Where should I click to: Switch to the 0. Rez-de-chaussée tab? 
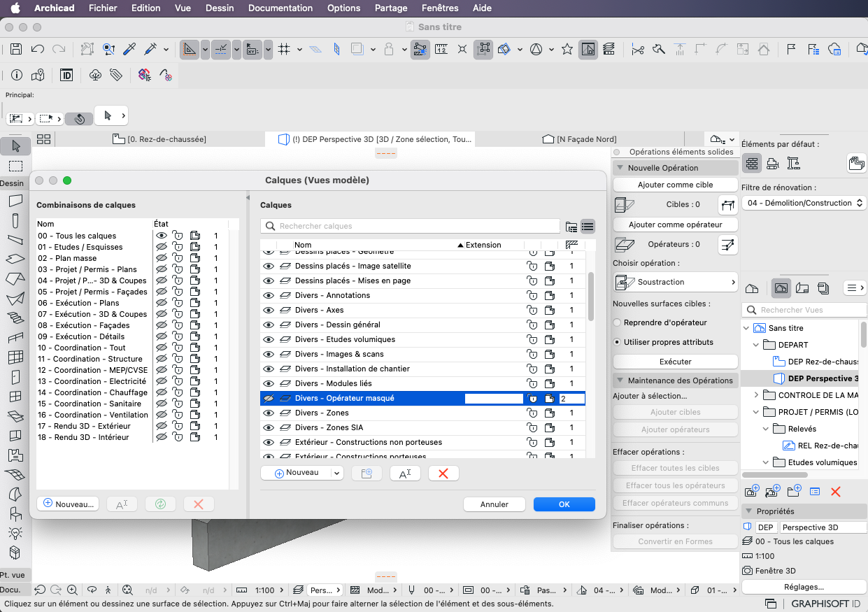(159, 139)
